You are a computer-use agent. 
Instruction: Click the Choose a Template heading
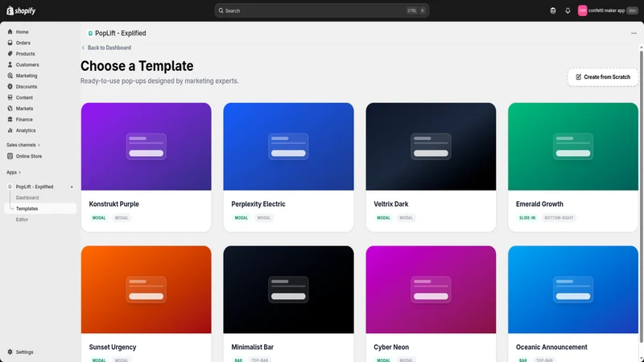click(x=137, y=66)
